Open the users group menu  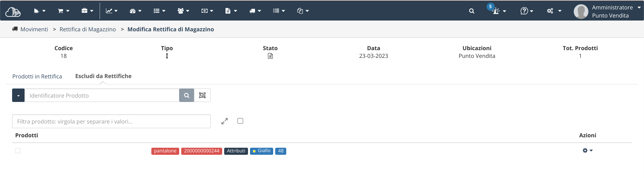pos(183,11)
